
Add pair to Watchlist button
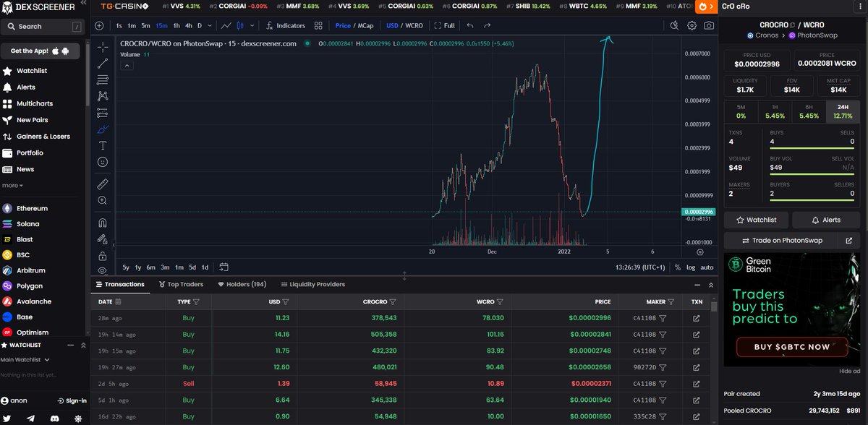pyautogui.click(x=756, y=220)
